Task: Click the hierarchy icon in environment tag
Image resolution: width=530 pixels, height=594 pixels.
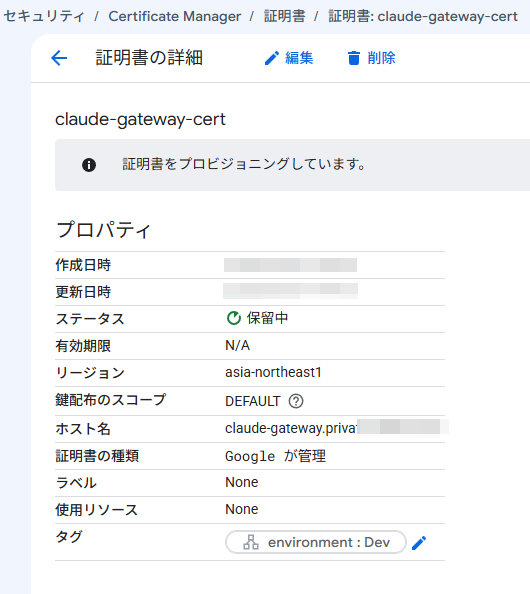Action: (251, 542)
